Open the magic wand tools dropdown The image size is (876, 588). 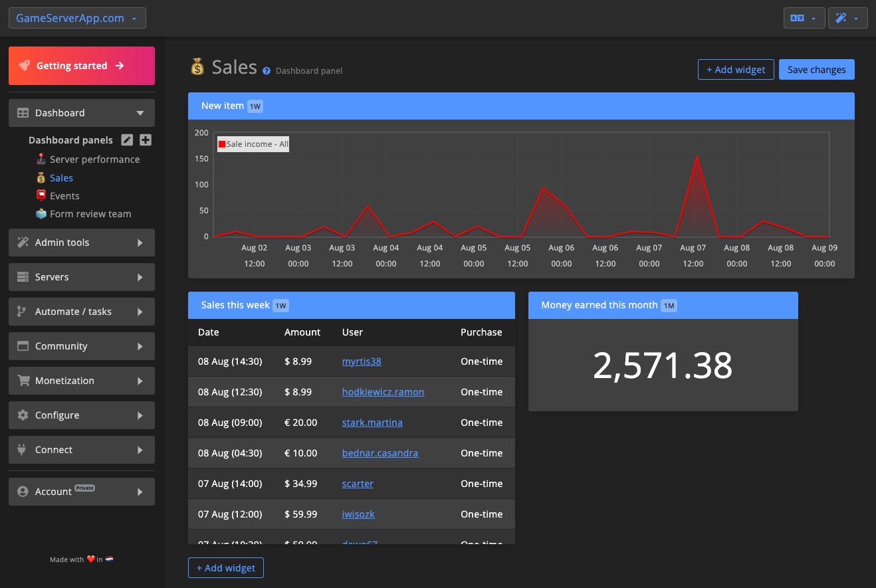847,18
